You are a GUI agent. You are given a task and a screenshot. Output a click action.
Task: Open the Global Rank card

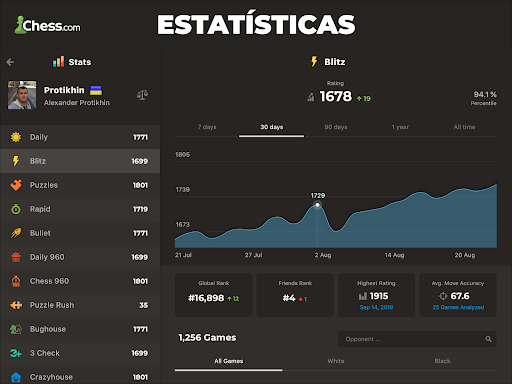click(213, 295)
